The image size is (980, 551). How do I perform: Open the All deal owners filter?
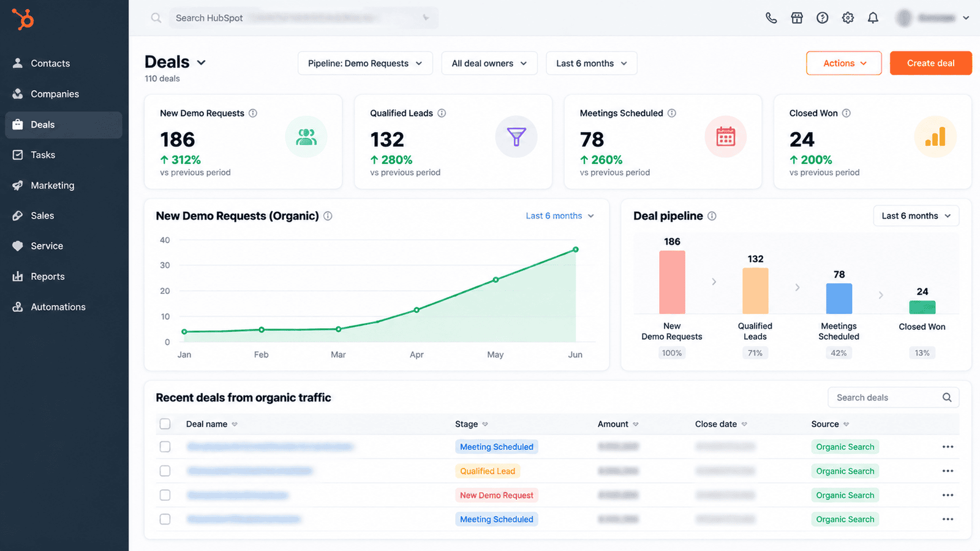[489, 63]
